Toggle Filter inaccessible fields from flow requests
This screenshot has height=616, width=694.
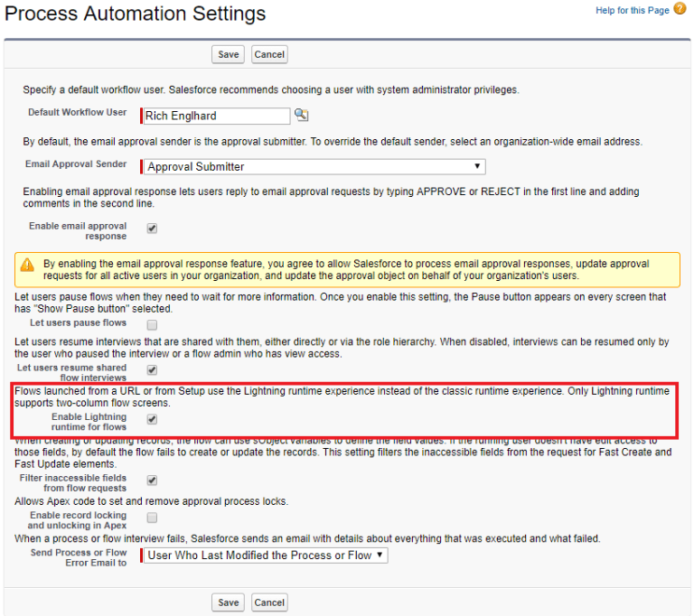(152, 481)
